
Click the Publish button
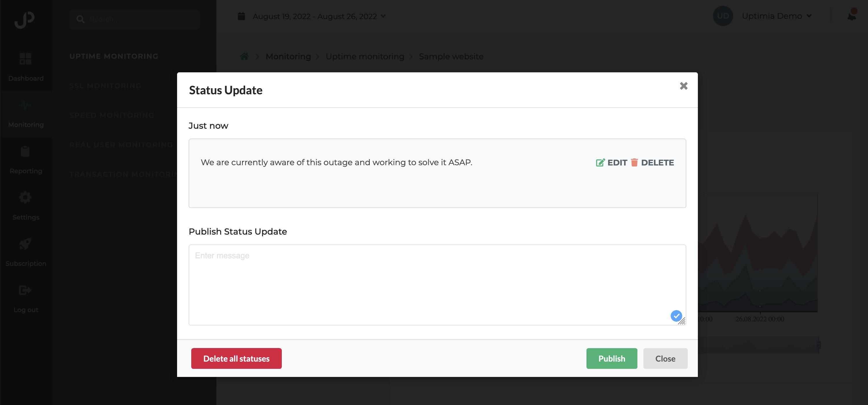(x=612, y=358)
